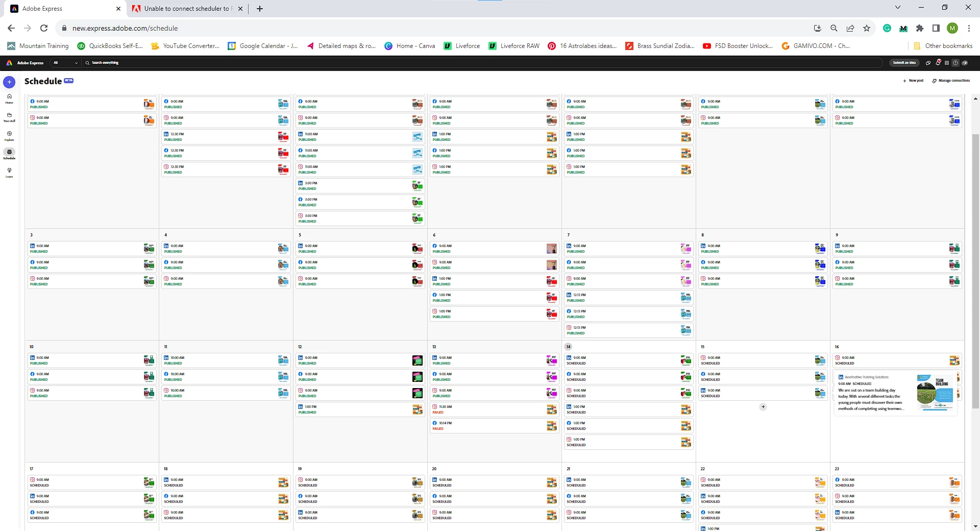Click the blue plus create button
This screenshot has width=980, height=531.
(9, 82)
